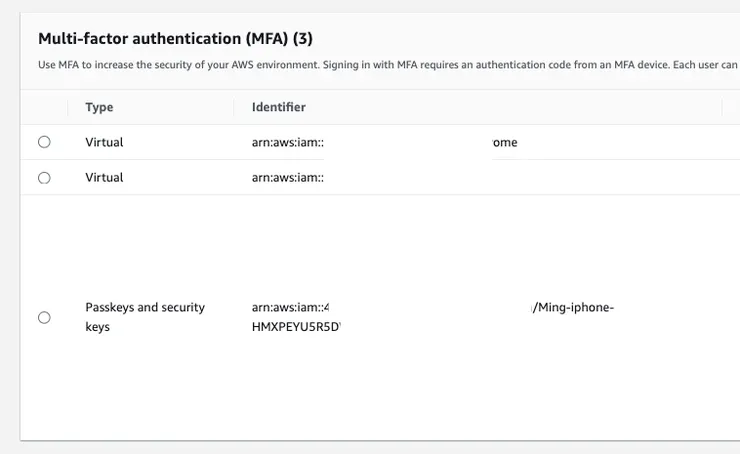
Task: Choose the Passkeys and security keys radio button
Action: 44,317
